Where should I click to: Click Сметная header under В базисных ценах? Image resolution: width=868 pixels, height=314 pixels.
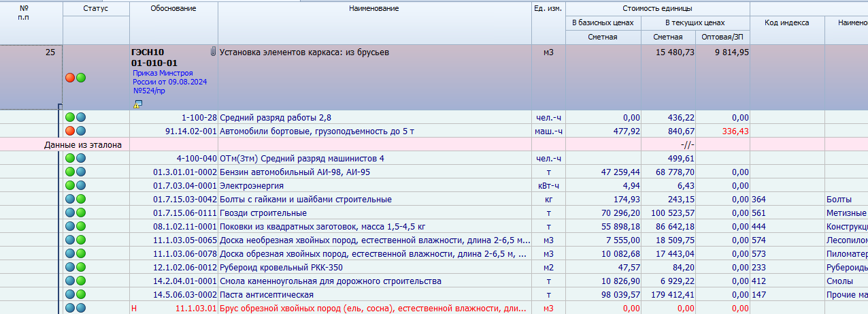point(603,37)
